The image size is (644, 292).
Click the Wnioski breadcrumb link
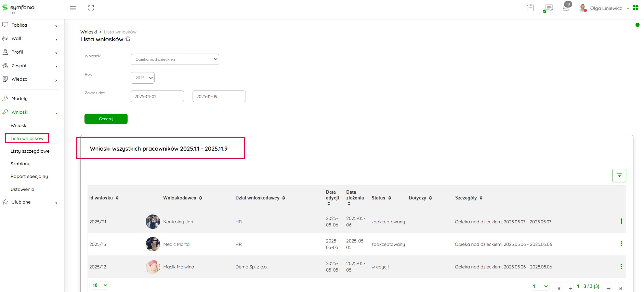(x=89, y=32)
